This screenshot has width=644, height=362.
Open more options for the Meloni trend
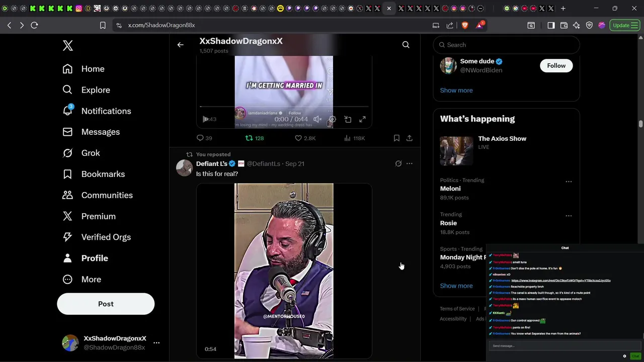tap(569, 182)
